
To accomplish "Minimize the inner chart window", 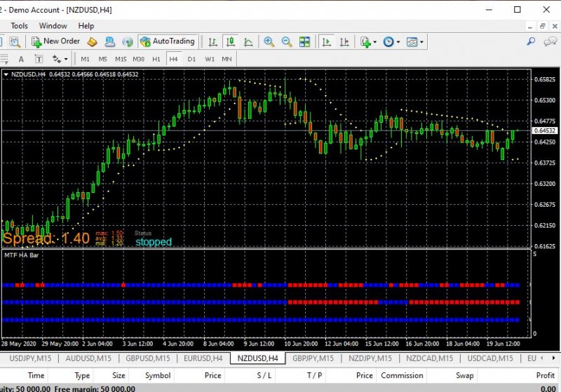I will (x=530, y=26).
